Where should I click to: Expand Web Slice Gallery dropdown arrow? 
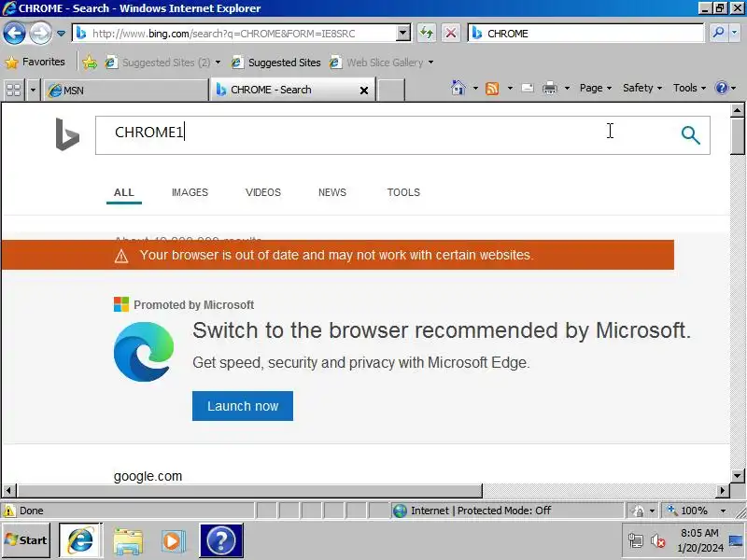coord(430,63)
